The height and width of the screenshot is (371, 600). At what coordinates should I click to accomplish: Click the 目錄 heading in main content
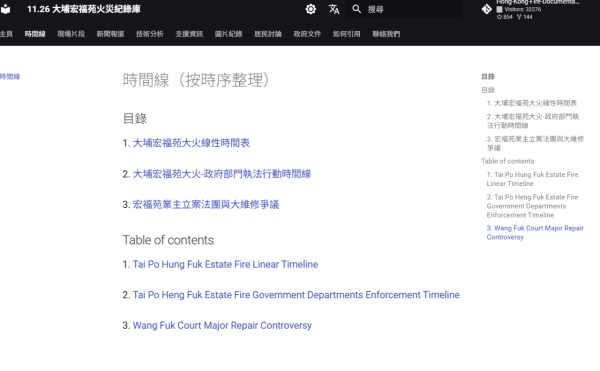135,119
